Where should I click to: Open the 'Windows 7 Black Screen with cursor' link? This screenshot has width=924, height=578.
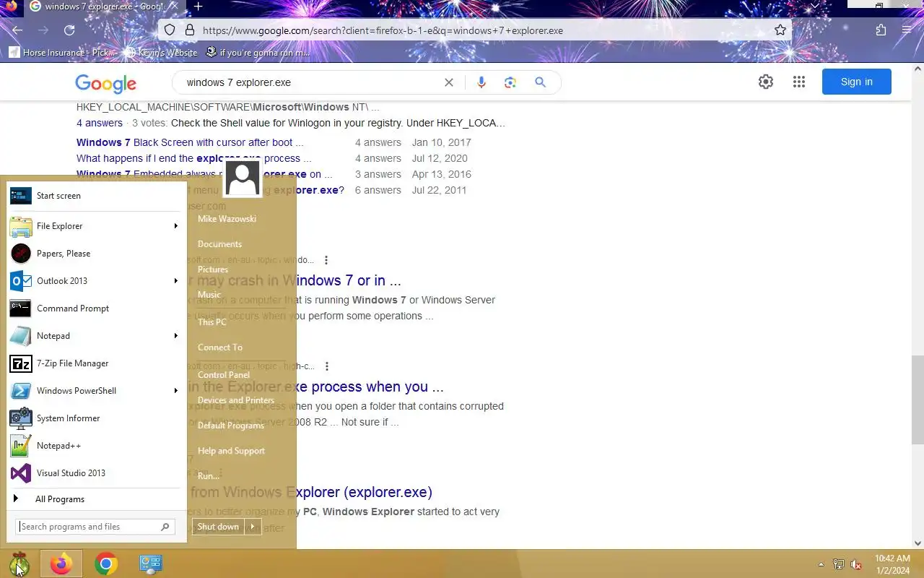(x=190, y=142)
